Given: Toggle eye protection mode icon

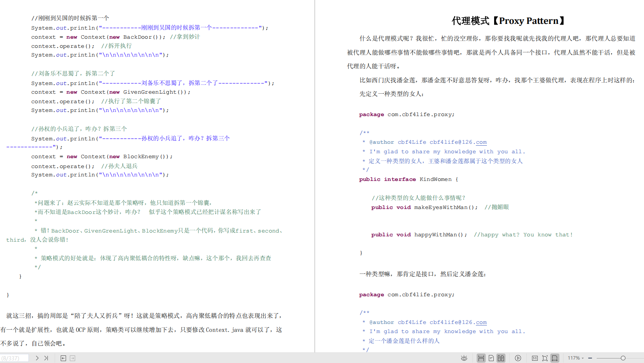Looking at the screenshot, I should click(464, 358).
